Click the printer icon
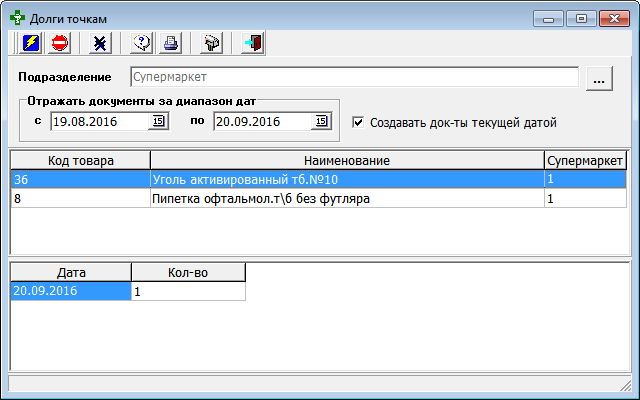The height and width of the screenshot is (400, 640). (170, 43)
